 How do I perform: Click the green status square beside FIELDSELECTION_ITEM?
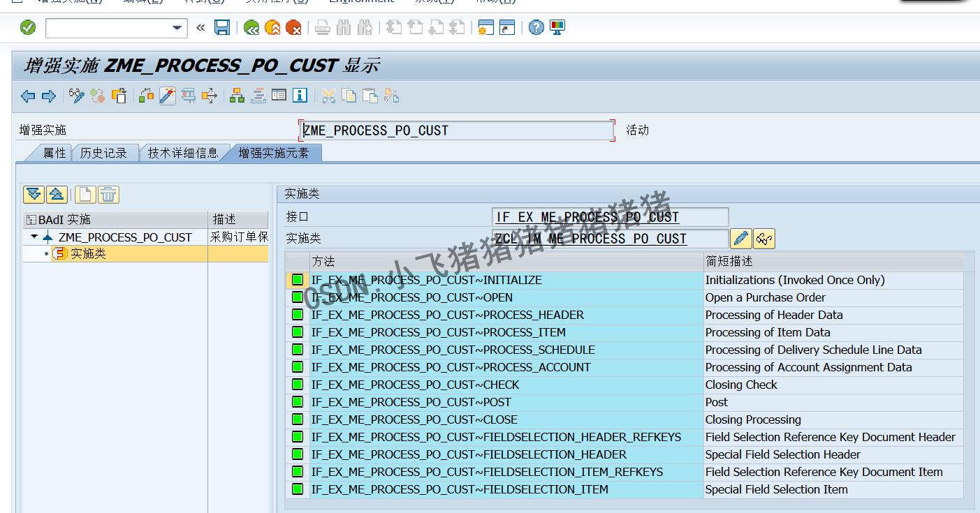[x=297, y=489]
